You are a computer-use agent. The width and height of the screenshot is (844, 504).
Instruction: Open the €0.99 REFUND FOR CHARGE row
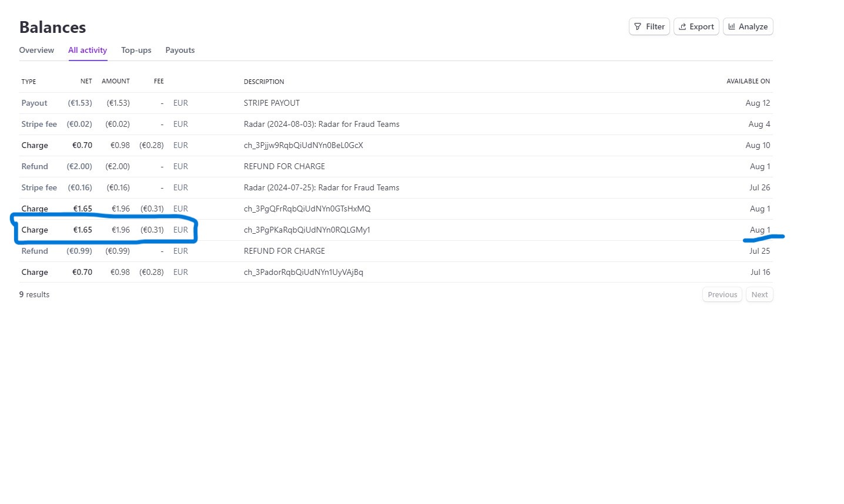pos(284,251)
